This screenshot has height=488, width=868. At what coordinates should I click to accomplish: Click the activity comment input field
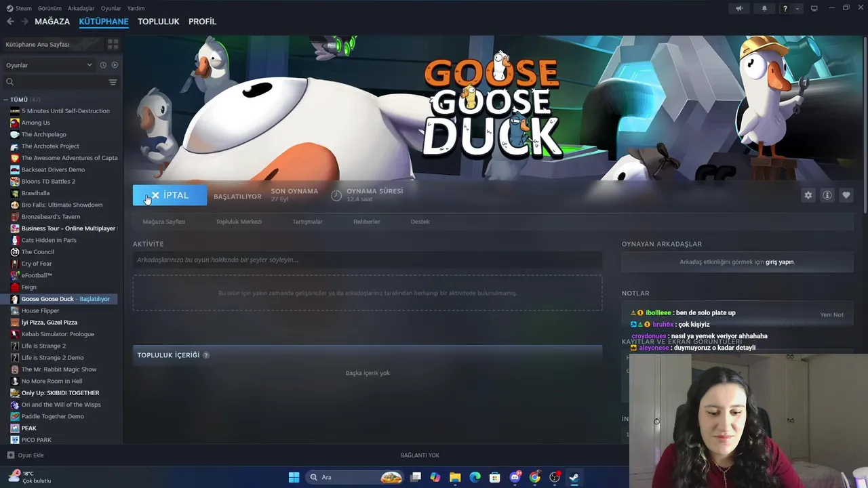coord(368,260)
